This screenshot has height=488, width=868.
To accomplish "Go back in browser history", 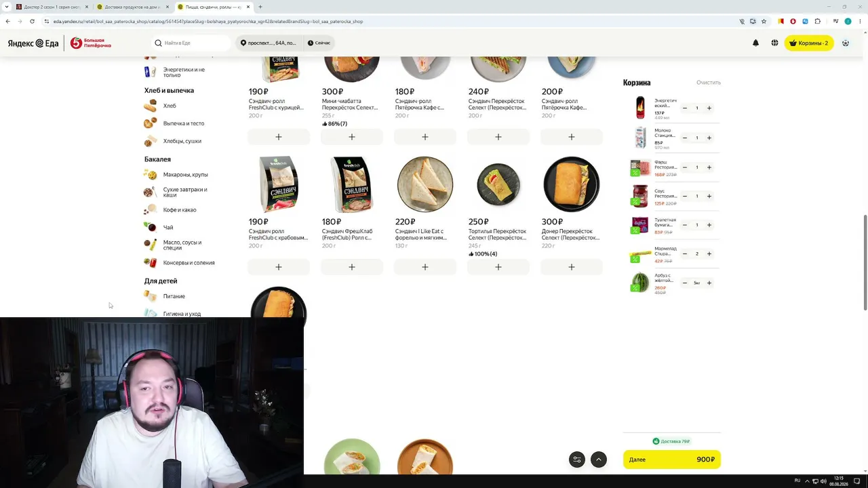I will click(x=7, y=21).
